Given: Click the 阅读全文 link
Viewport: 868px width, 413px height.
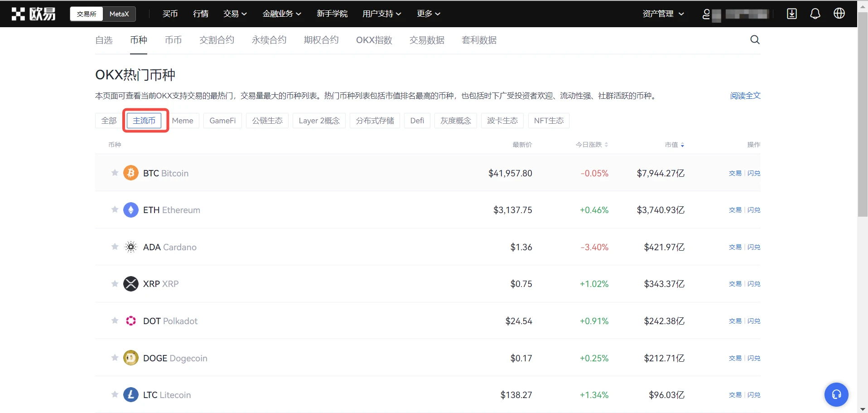Looking at the screenshot, I should click(745, 96).
